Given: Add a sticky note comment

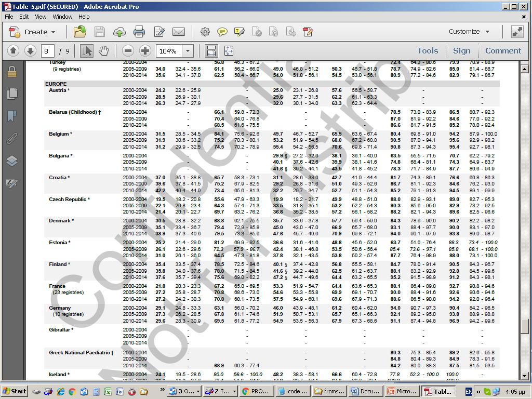Looking at the screenshot, I should pyautogui.click(x=222, y=32).
